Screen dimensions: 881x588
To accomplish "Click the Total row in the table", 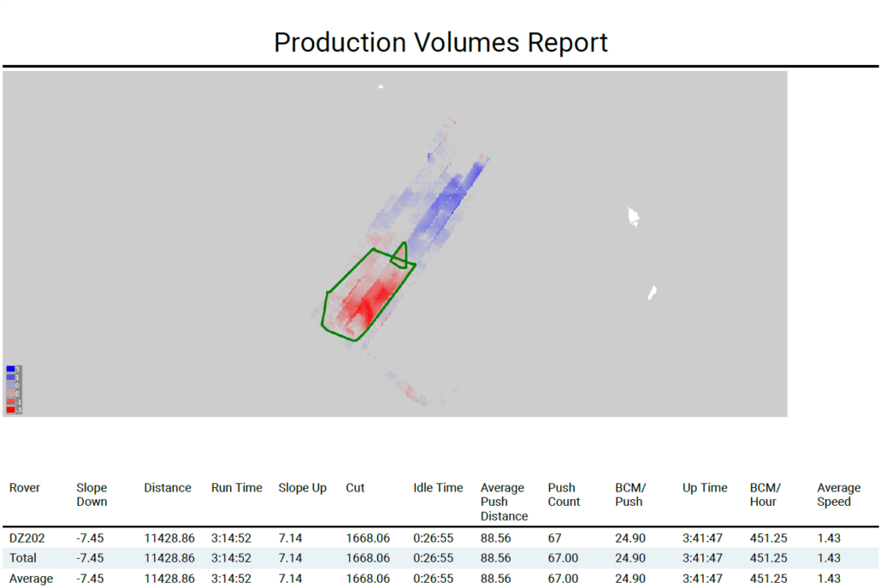I will point(26,558).
